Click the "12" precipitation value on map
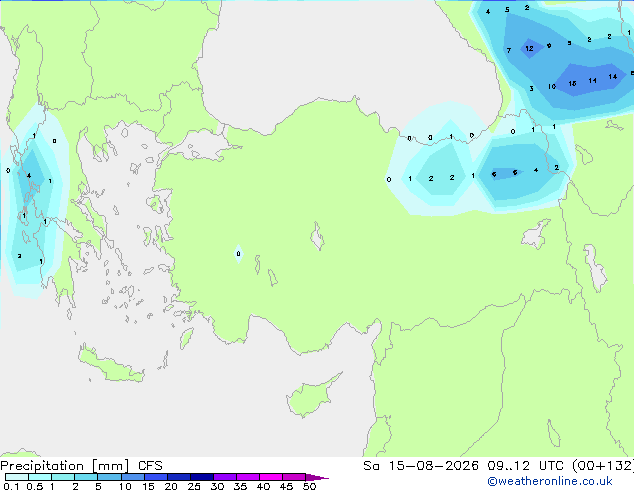This screenshot has height=490, width=634. pos(529,49)
